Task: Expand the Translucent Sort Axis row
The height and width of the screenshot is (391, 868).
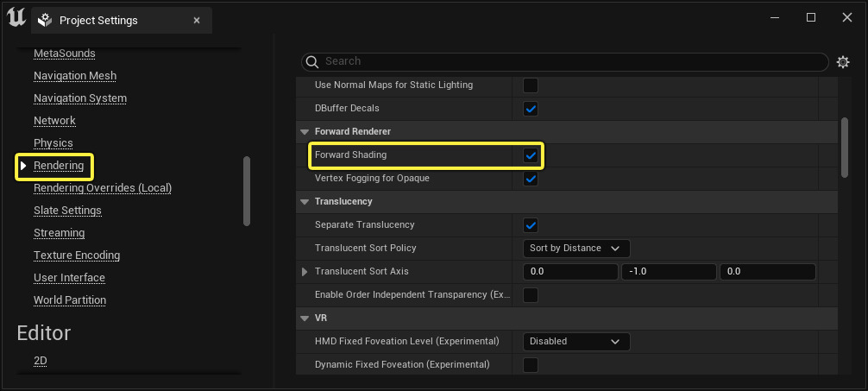Action: (305, 272)
